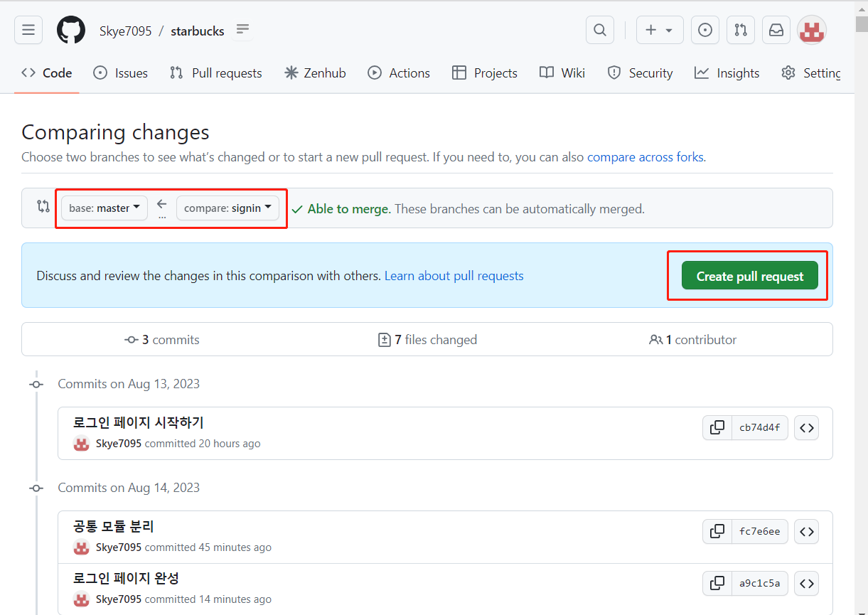Click avatar on 로그인 페이지 완성 commit
This screenshot has width=868, height=615.
82,599
